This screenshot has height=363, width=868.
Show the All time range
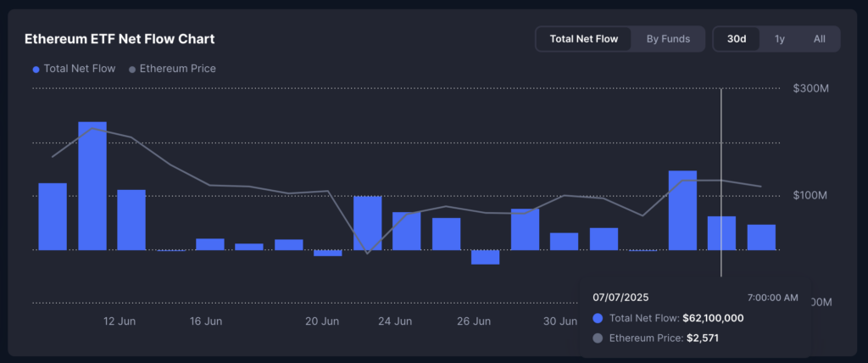pyautogui.click(x=819, y=39)
